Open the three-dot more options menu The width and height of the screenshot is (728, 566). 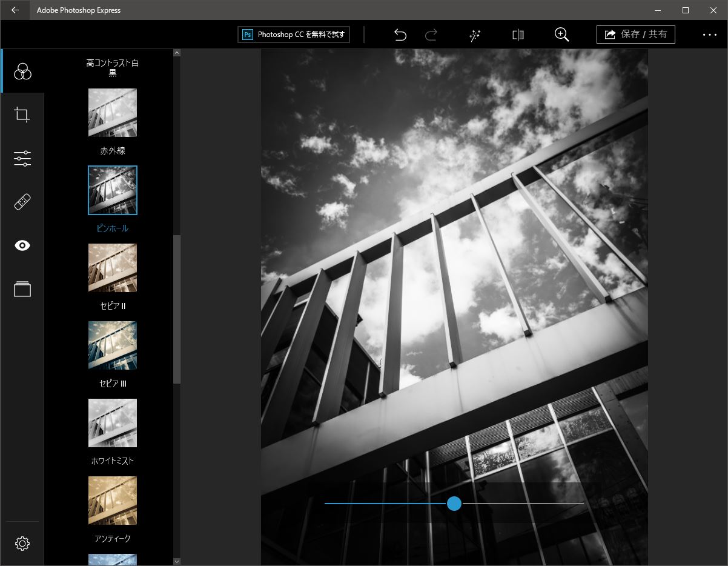pos(710,35)
